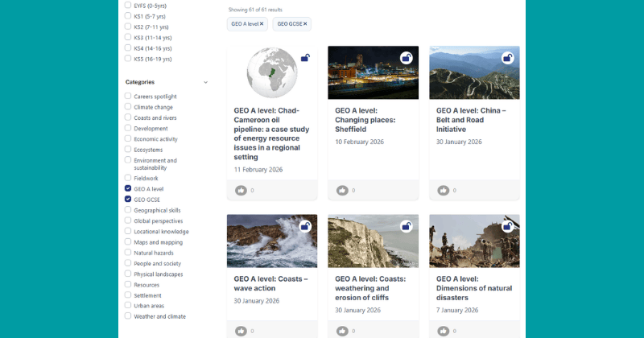Like the Coasts weathering and erosion resource
This screenshot has height=338, width=644.
point(342,331)
